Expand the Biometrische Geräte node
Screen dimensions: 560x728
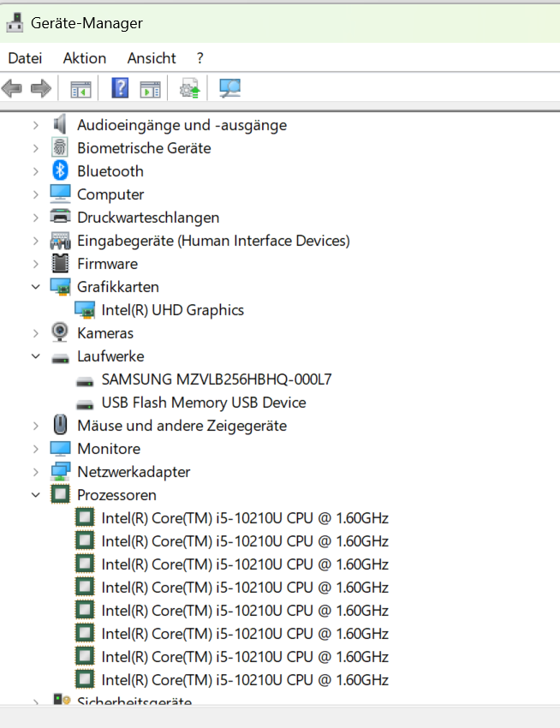(36, 148)
